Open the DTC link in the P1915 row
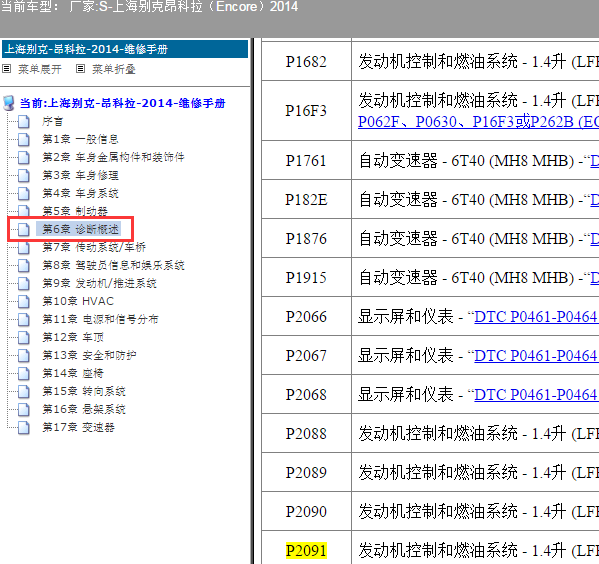 [594, 278]
